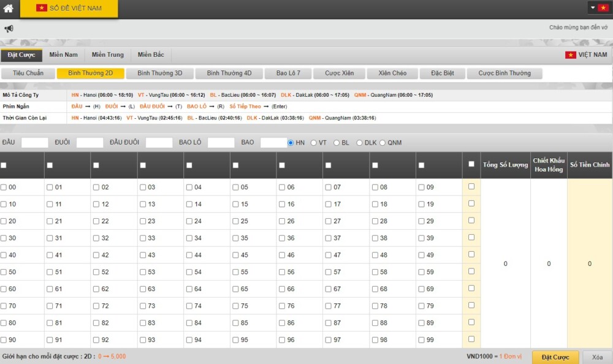This screenshot has width=613, height=364.
Task: Check the box for number 99
Action: 421,340
